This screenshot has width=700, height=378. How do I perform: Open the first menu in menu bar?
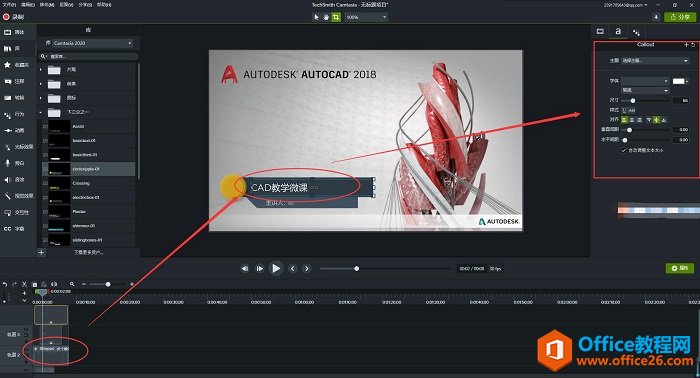pos(9,4)
